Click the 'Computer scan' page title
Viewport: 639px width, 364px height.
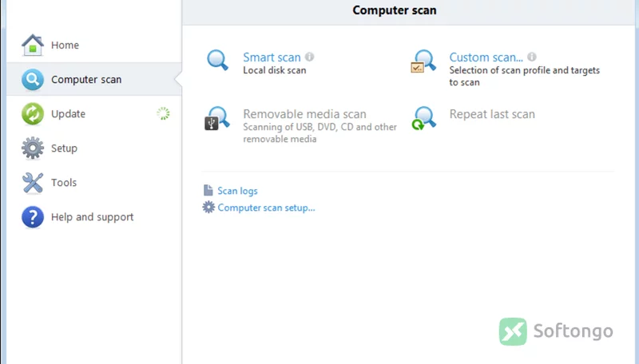click(395, 10)
